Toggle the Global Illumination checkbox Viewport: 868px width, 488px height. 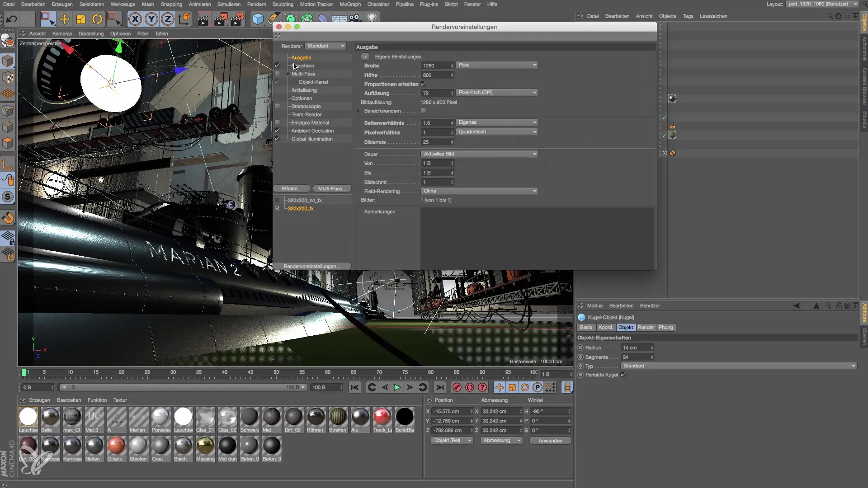point(278,139)
